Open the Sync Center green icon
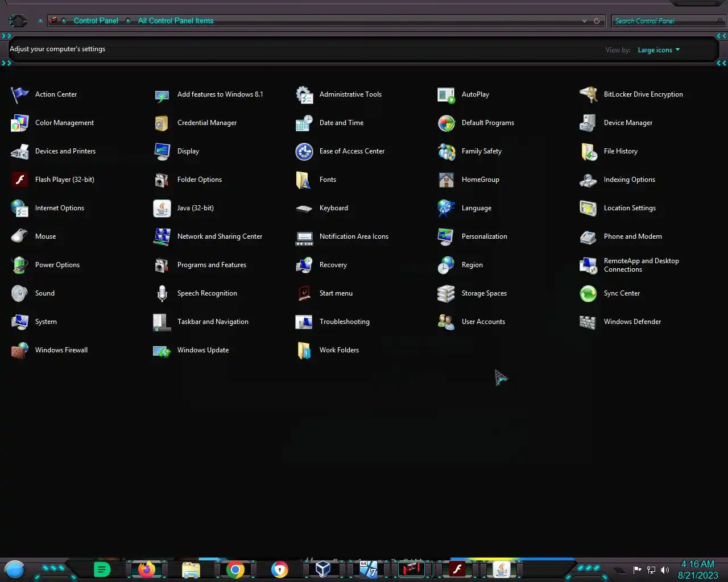 coord(589,293)
